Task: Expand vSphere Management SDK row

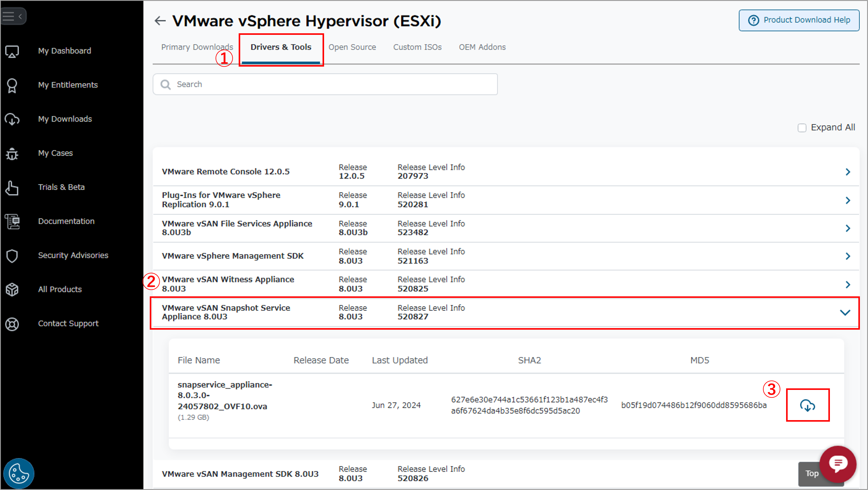Action: (x=848, y=256)
